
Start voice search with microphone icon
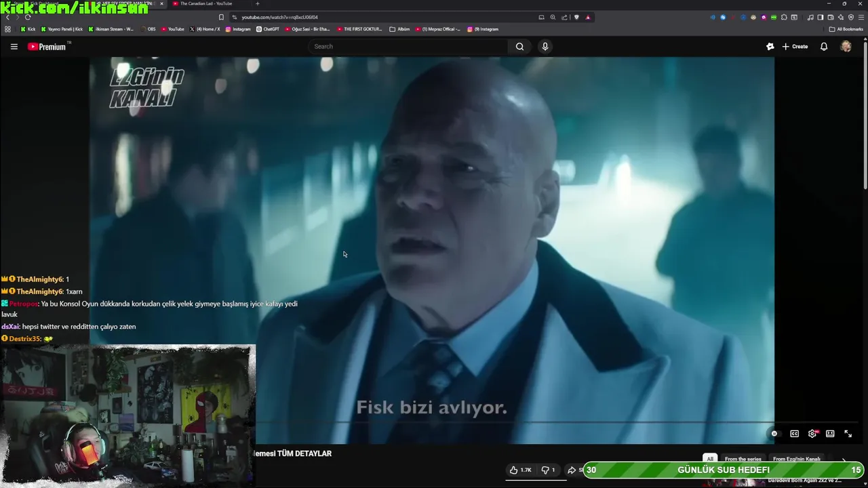545,46
